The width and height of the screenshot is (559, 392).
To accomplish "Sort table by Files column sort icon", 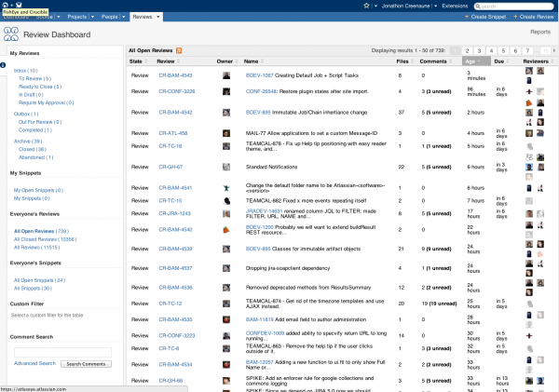I will coord(413,61).
